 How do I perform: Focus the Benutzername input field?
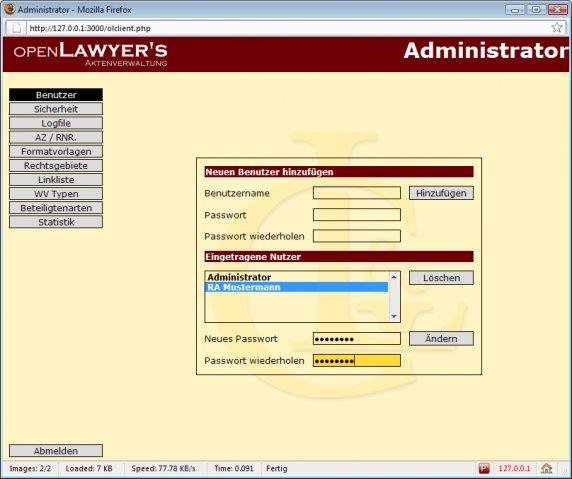pos(357,193)
